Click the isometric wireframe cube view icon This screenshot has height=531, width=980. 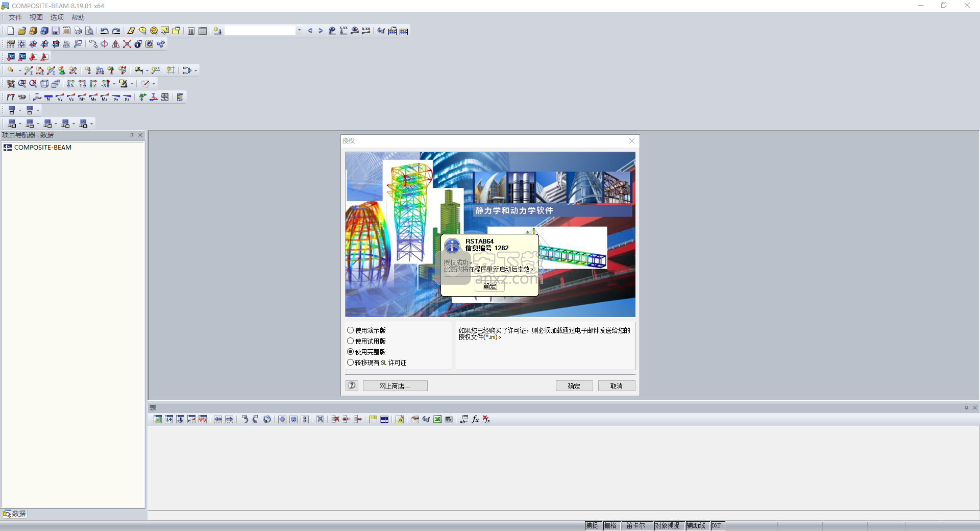(44, 84)
